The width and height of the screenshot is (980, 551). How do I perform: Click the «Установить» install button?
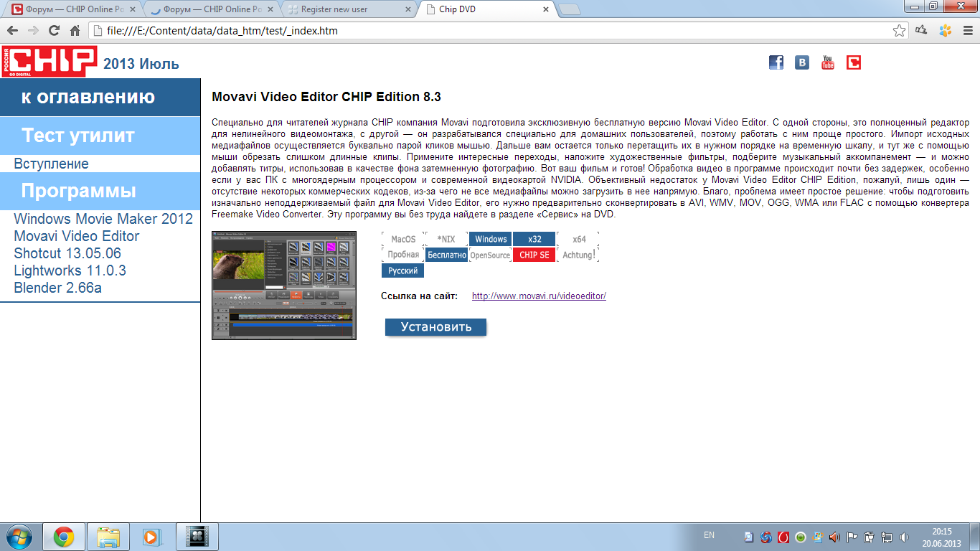click(436, 327)
